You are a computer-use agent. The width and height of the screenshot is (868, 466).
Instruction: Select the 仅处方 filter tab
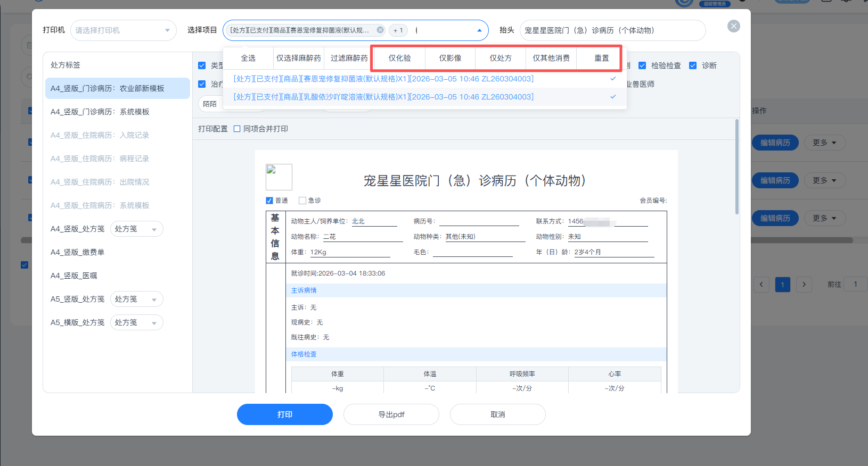coord(501,58)
